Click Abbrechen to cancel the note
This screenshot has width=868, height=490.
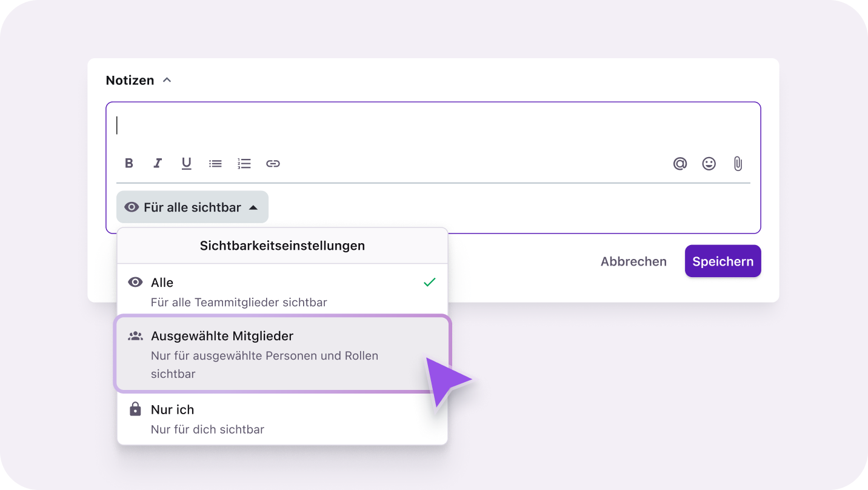[x=633, y=261]
